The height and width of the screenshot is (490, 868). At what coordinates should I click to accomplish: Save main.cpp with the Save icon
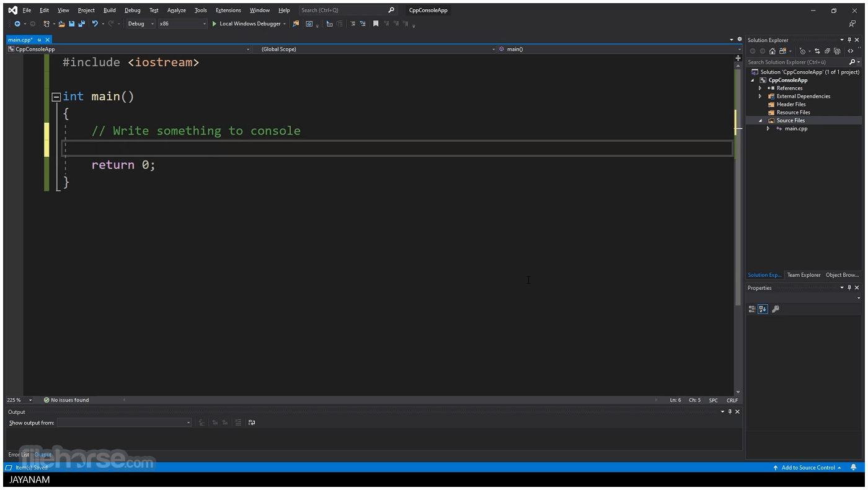[x=72, y=24]
